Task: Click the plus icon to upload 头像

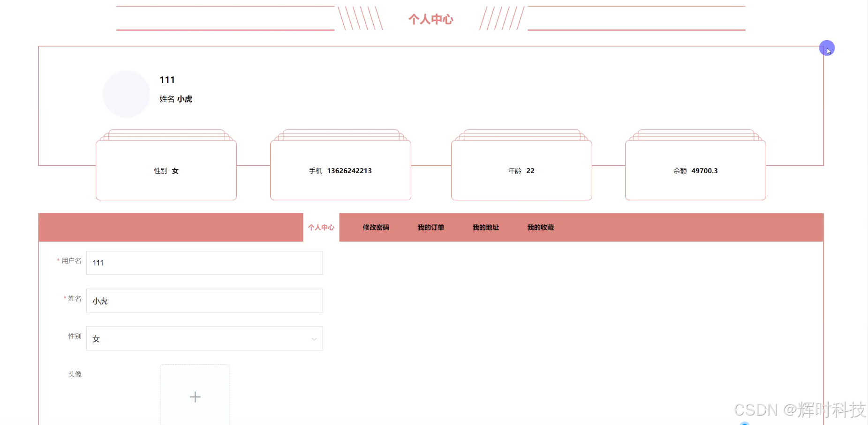Action: (195, 397)
